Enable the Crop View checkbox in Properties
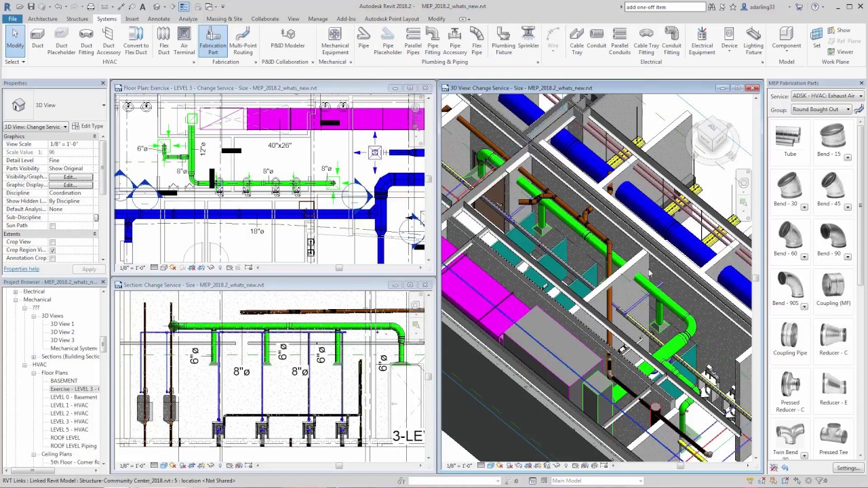This screenshot has width=868, height=488. tap(52, 241)
